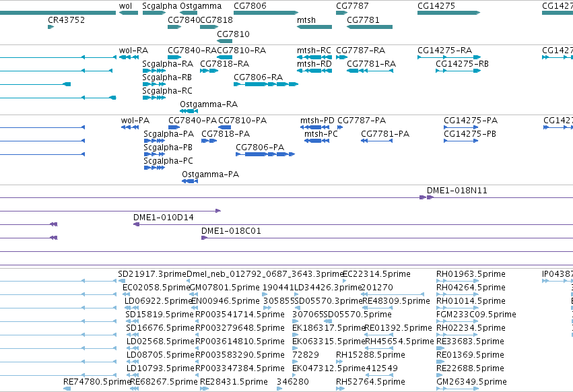Click the CG7840-PA protein feature
This screenshot has height=392, width=573.
point(174,127)
